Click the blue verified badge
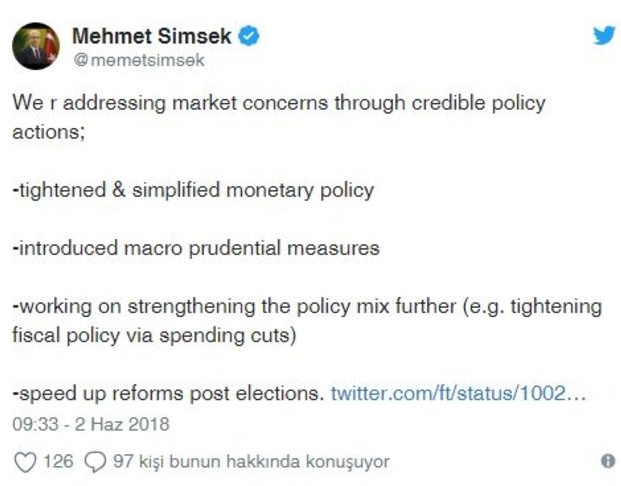The width and height of the screenshot is (621, 486). tap(249, 36)
